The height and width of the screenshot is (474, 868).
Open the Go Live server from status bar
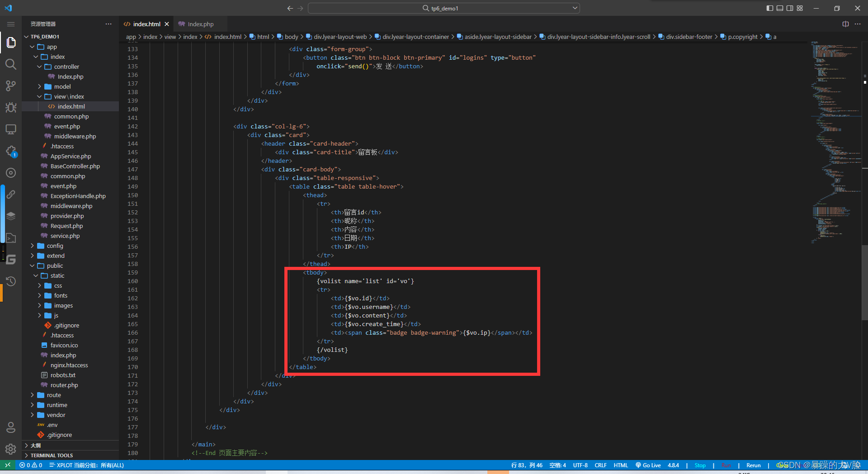(x=648, y=465)
